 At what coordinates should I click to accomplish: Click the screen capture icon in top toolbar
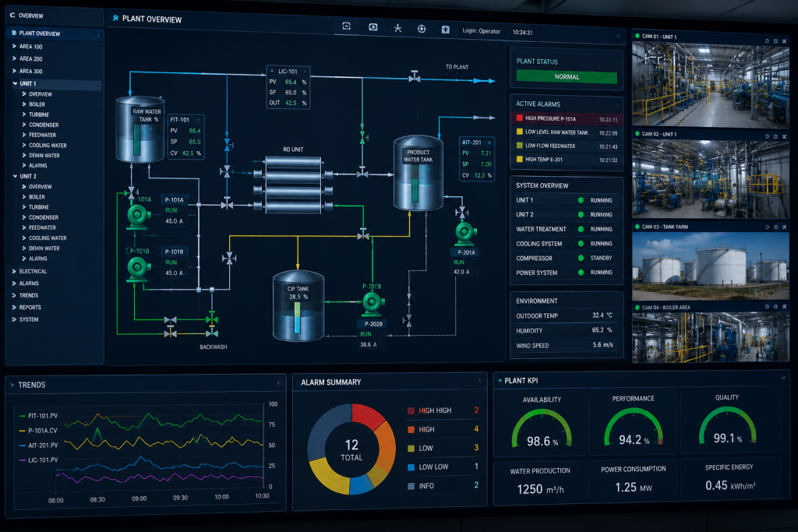[x=347, y=26]
